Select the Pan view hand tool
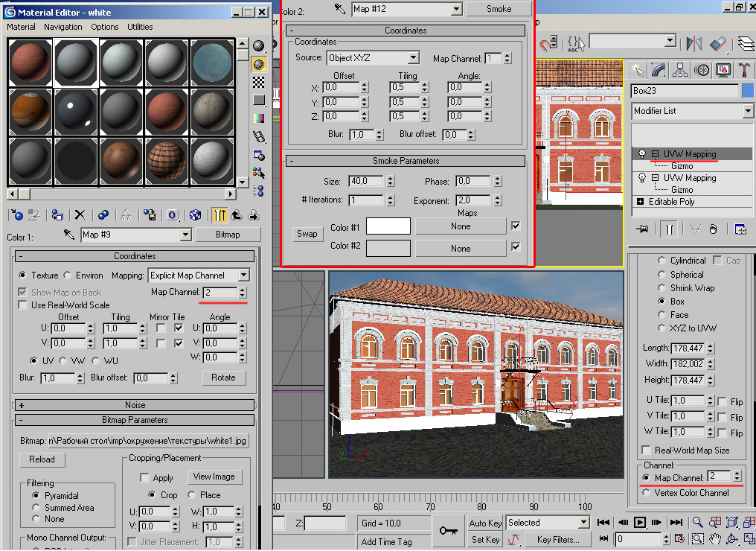 [x=715, y=538]
